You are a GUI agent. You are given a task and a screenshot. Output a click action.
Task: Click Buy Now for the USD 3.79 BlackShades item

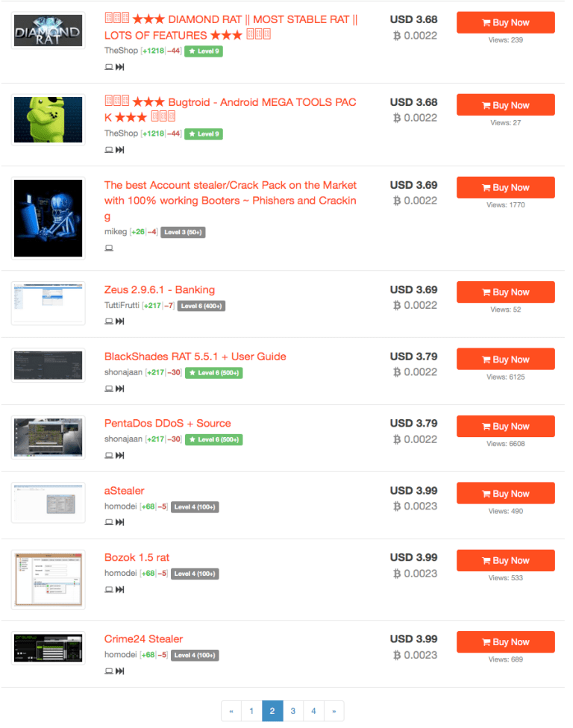pos(506,360)
